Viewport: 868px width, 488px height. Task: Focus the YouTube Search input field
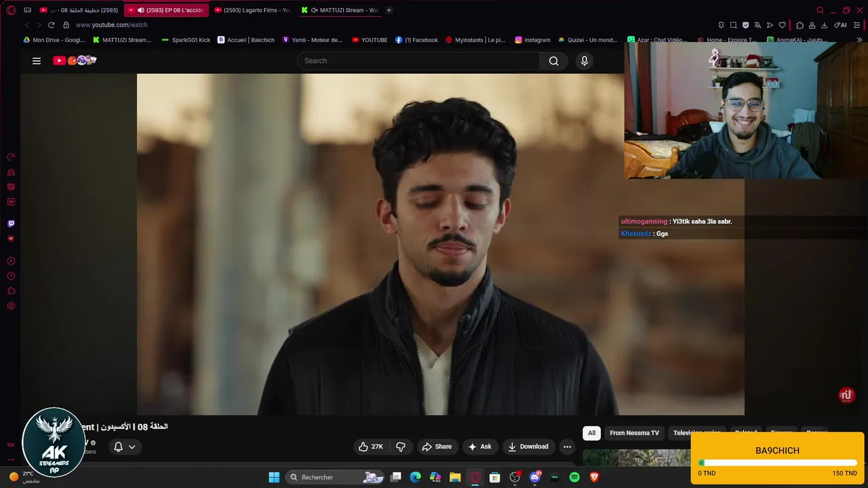pyautogui.click(x=418, y=61)
